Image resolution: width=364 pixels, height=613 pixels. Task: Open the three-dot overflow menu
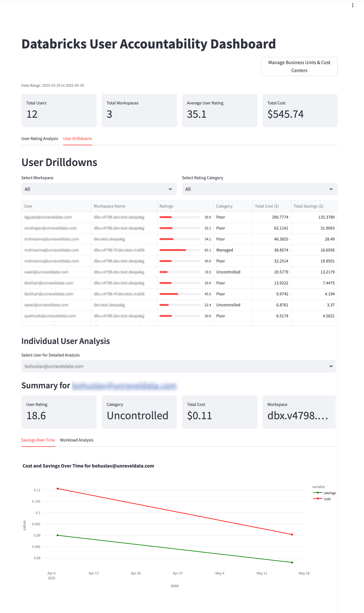click(x=352, y=5)
